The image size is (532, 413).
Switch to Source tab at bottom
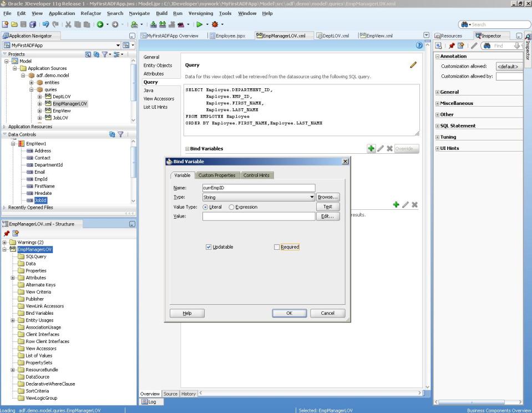point(170,394)
